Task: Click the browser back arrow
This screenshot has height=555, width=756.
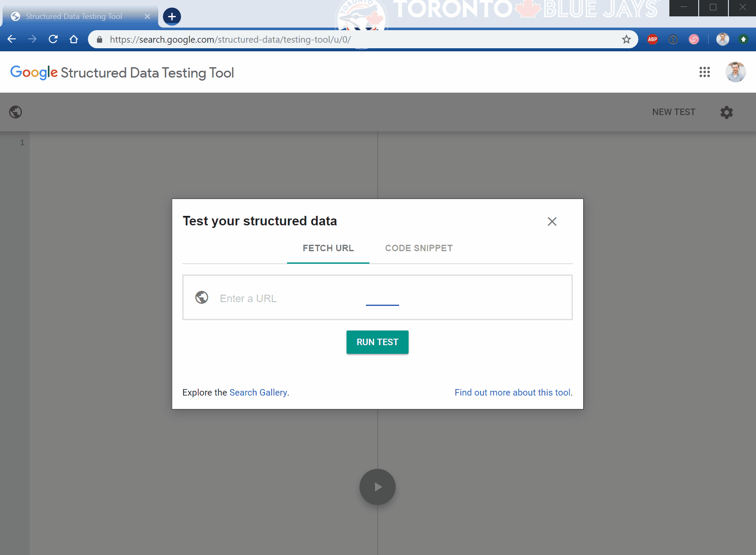Action: tap(12, 39)
